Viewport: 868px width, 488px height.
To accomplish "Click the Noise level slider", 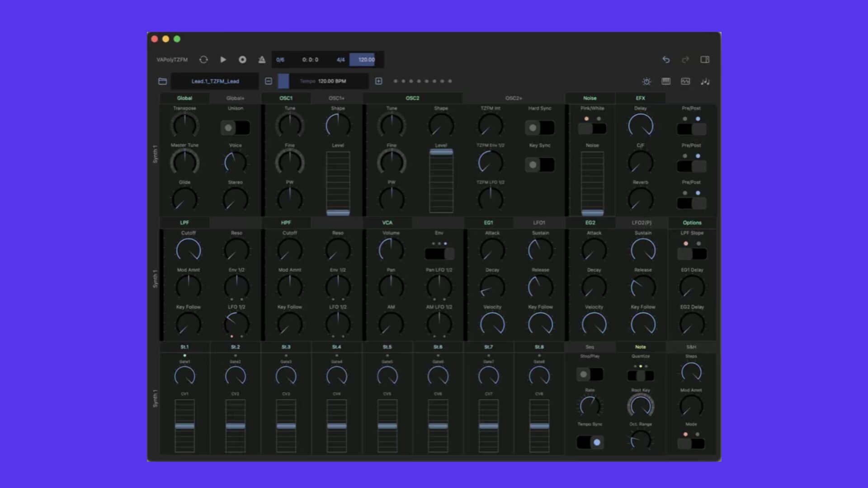I will pyautogui.click(x=592, y=183).
